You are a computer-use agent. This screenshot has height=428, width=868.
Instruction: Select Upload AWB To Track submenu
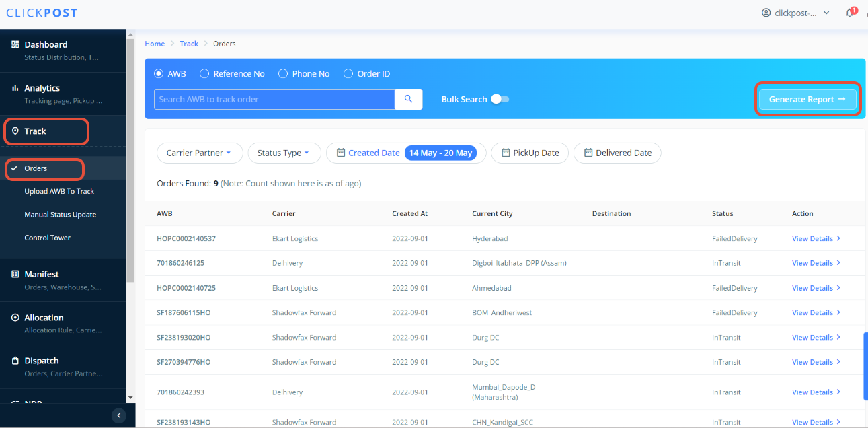(59, 191)
